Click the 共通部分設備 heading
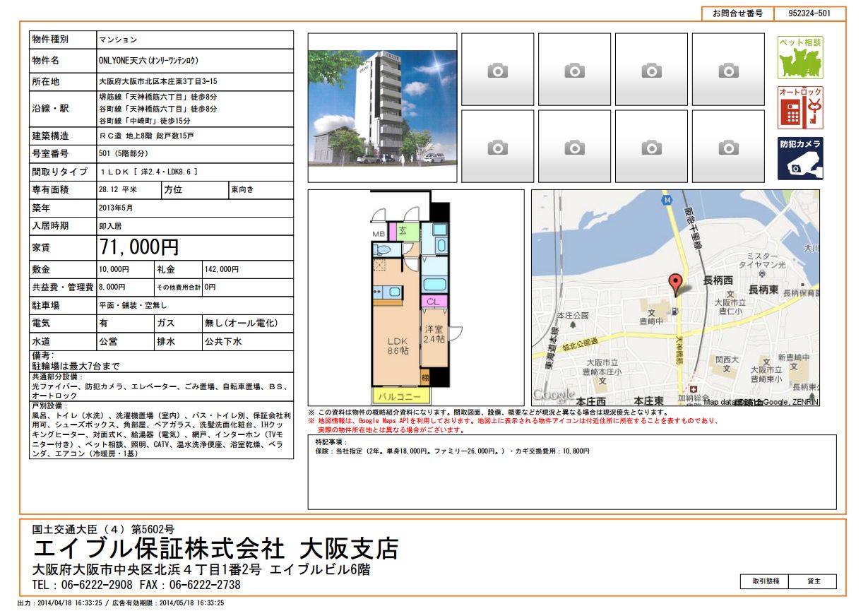This screenshot has height=611, width=868. coord(58,377)
